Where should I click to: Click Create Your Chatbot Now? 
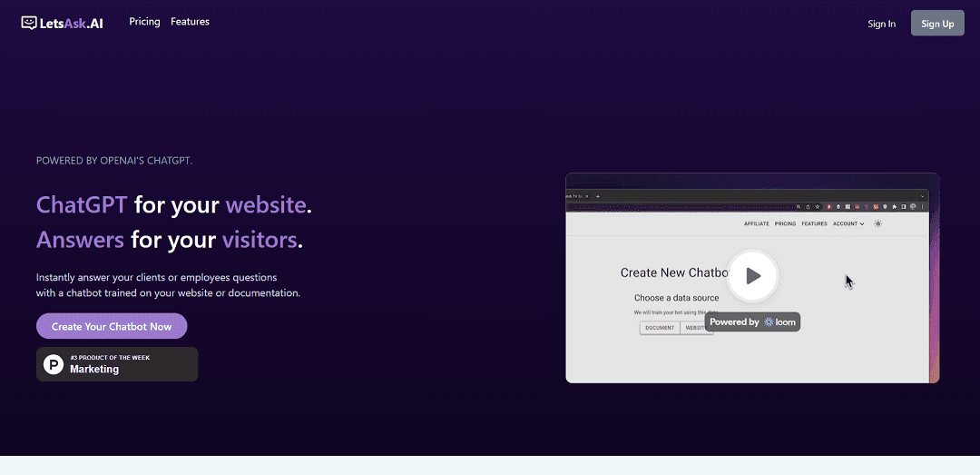point(112,326)
